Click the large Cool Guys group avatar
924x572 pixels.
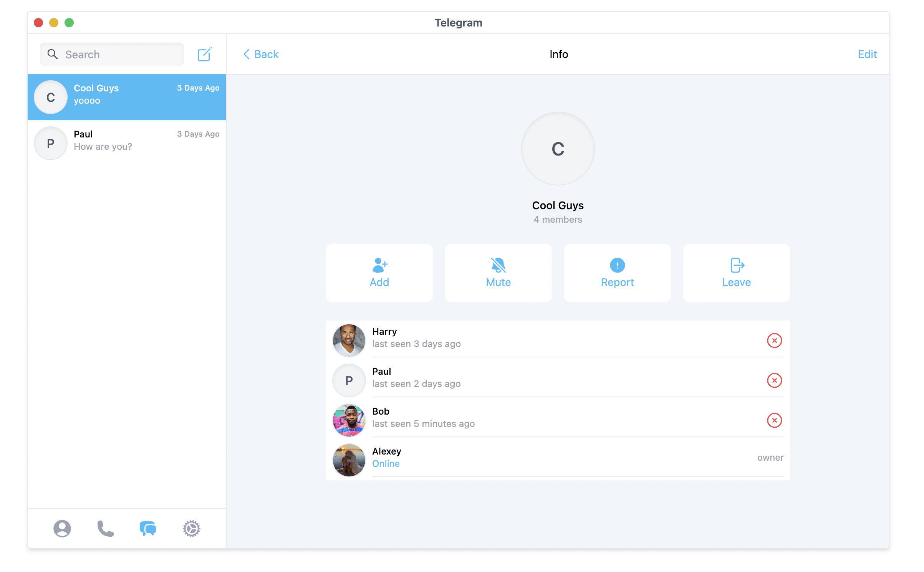point(558,149)
